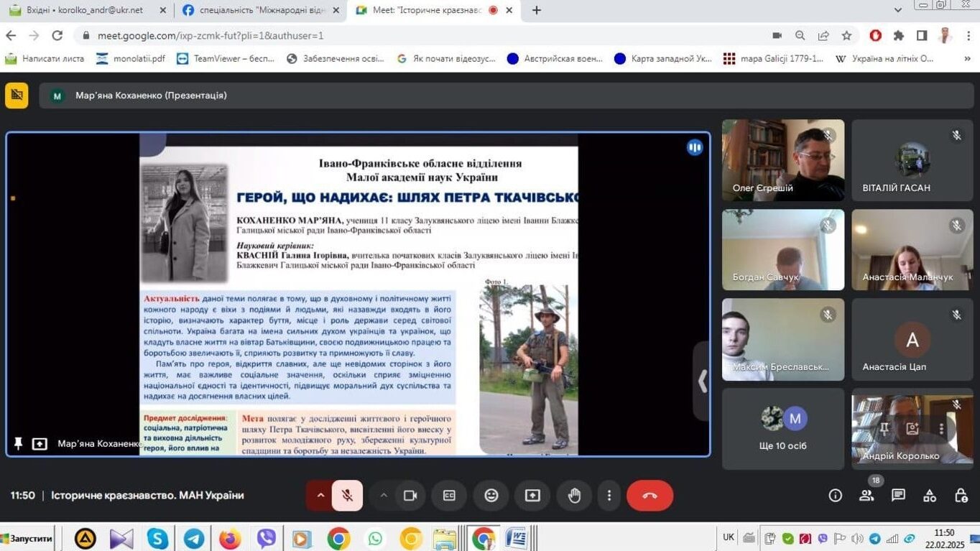
Task: Show the participants list (18 people)
Action: pos(866,496)
